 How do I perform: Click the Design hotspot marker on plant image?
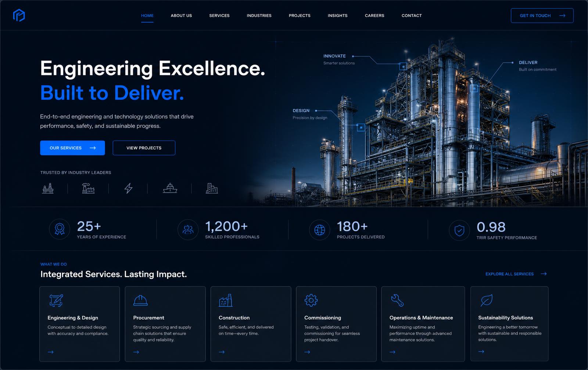click(361, 127)
